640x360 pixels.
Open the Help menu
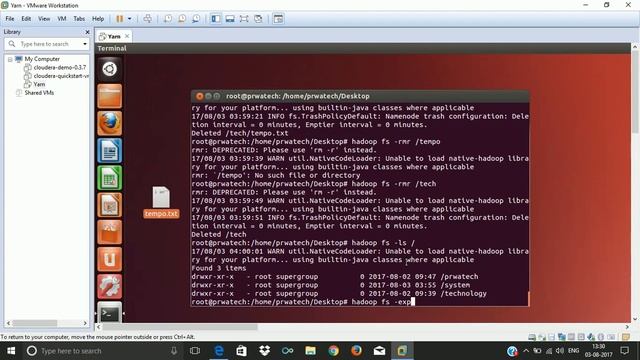(x=98, y=19)
